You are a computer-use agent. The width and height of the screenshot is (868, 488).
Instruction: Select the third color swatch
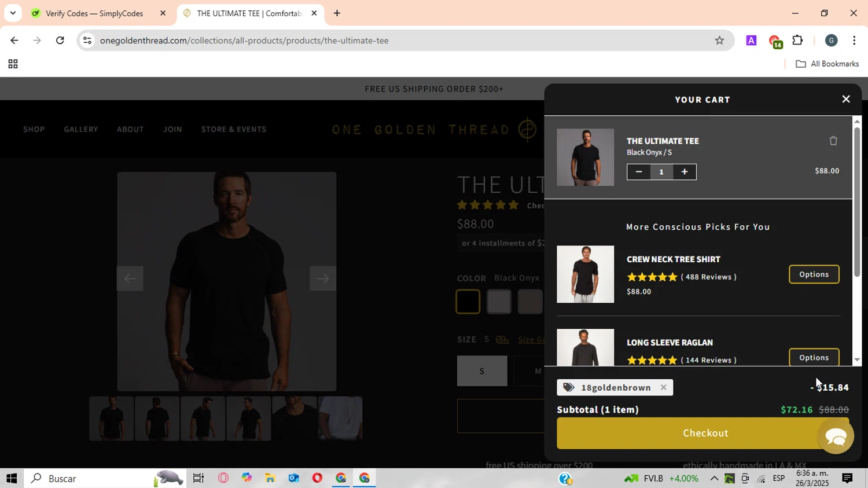pos(529,302)
